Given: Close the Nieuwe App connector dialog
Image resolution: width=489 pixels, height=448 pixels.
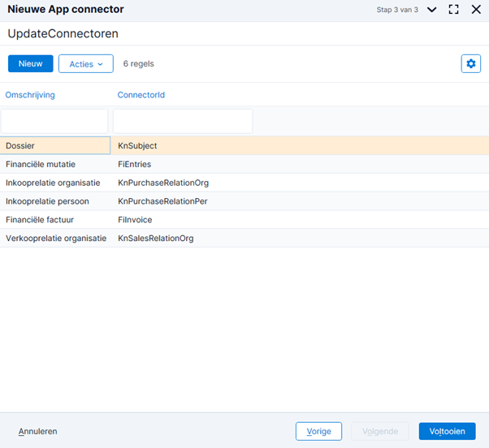Looking at the screenshot, I should coord(476,10).
